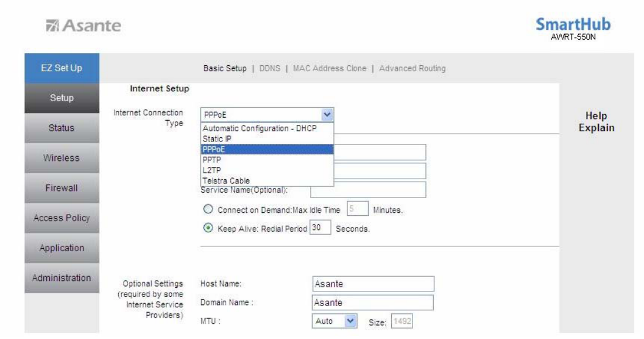Click the Domain Name input field

372,302
